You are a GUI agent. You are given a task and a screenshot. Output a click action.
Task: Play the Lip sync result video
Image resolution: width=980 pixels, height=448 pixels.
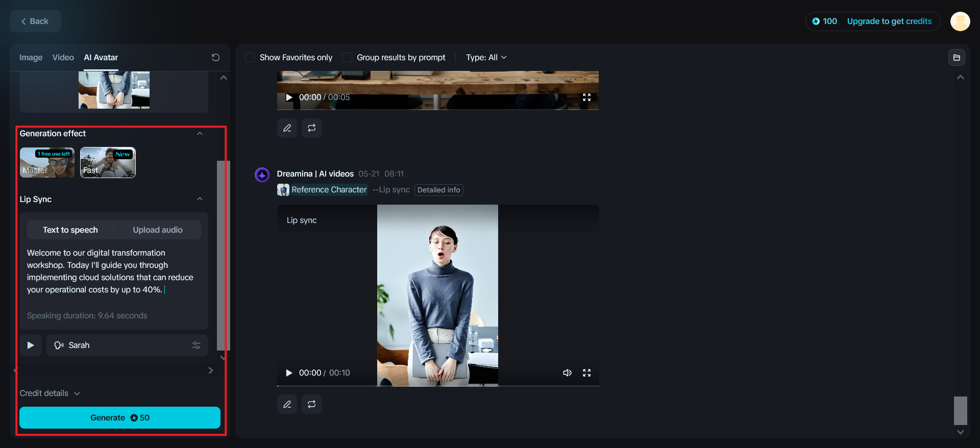pyautogui.click(x=289, y=373)
